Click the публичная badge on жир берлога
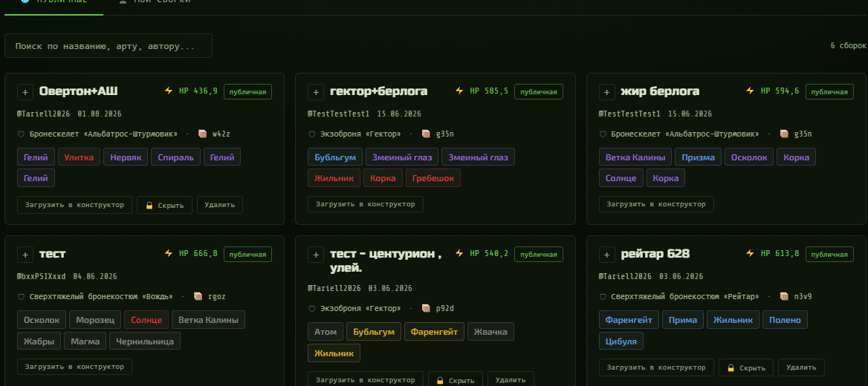This screenshot has height=386, width=868. [x=830, y=92]
